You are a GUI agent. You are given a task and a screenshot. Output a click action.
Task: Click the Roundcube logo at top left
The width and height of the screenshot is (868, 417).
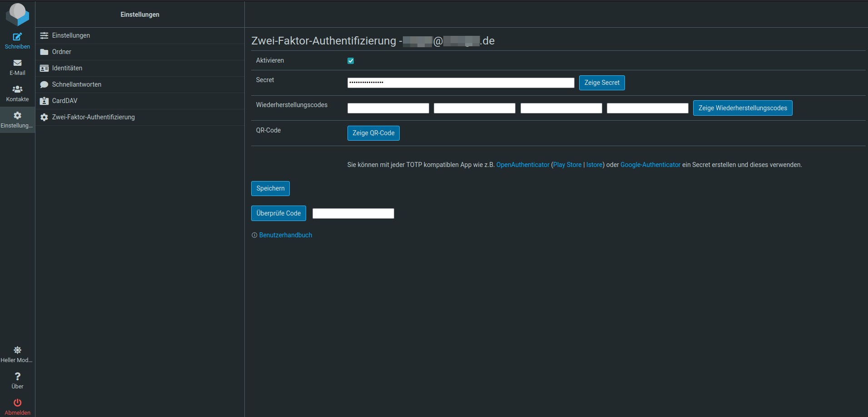pos(17,14)
